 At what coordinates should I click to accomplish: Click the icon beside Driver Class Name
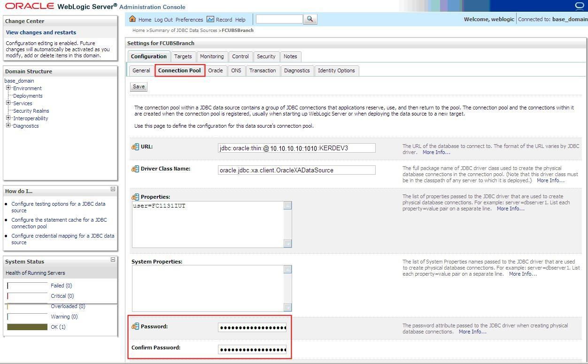(135, 169)
